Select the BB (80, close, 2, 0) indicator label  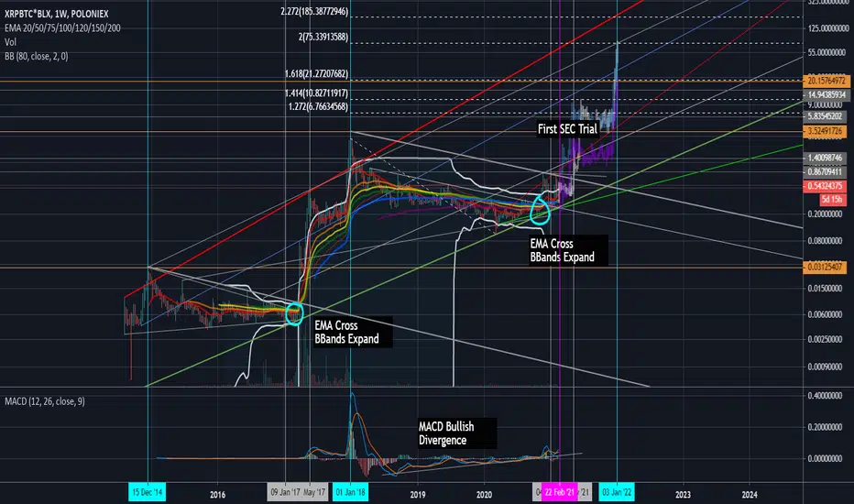(37, 56)
